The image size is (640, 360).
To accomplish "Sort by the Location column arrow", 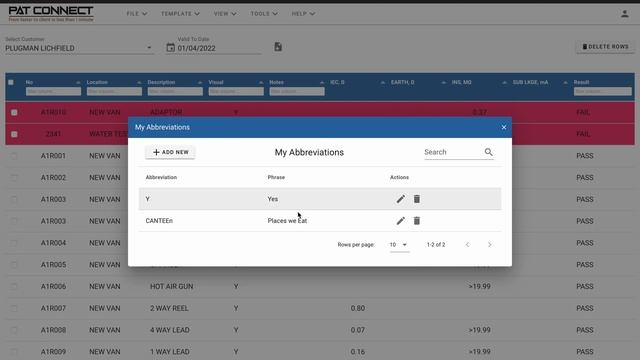I will 139,82.
